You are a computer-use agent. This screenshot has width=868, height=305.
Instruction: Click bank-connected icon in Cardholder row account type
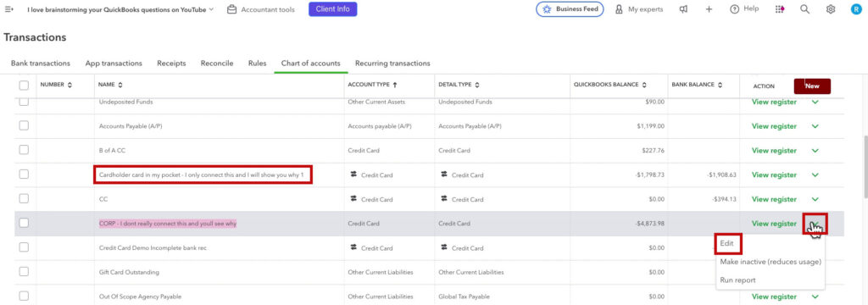coord(353,175)
